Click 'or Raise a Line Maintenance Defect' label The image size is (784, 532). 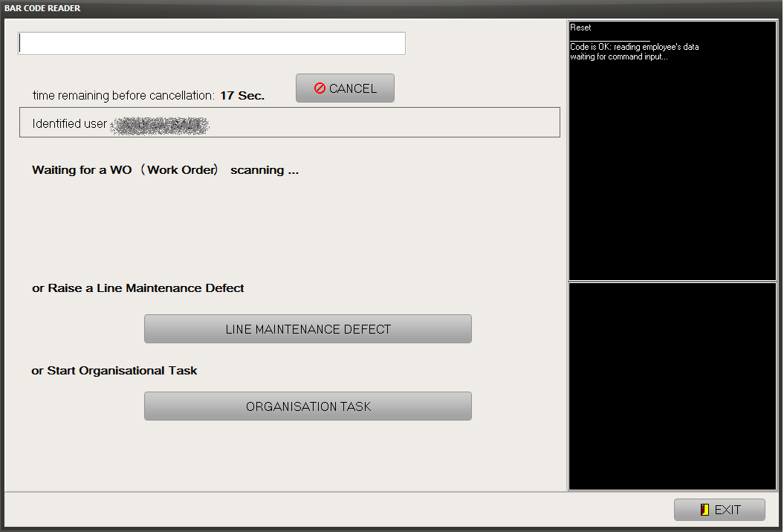[138, 288]
